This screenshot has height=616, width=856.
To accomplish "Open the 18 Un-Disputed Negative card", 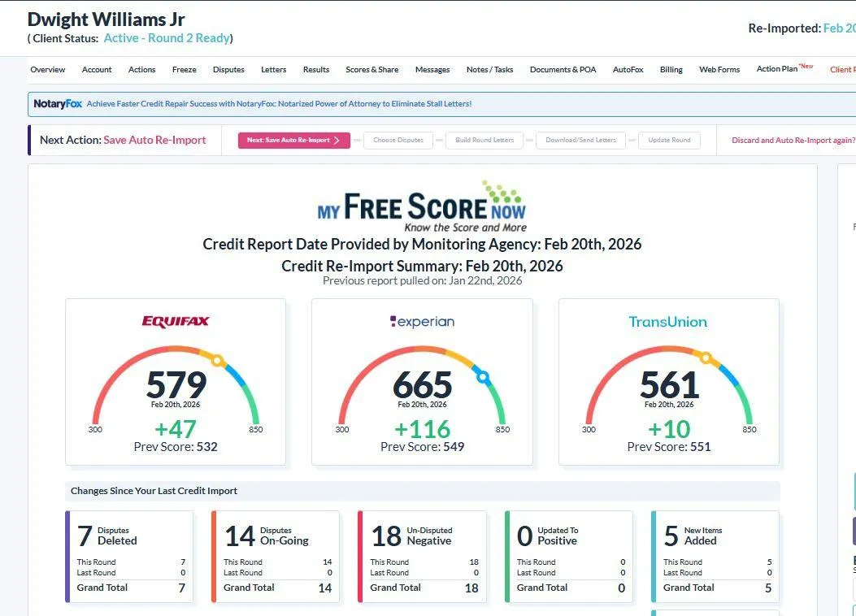I will [422, 557].
